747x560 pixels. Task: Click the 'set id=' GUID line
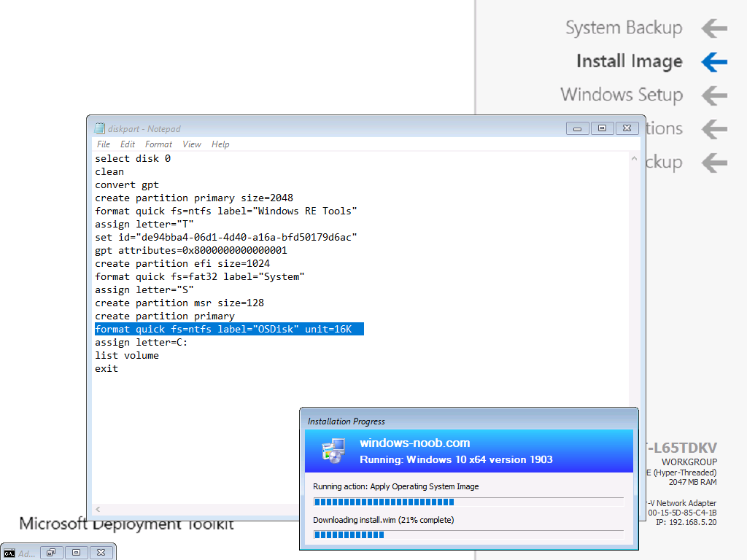226,237
